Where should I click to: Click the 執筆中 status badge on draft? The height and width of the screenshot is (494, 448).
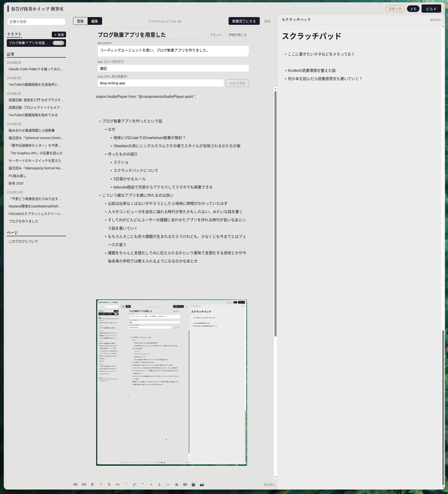point(58,43)
